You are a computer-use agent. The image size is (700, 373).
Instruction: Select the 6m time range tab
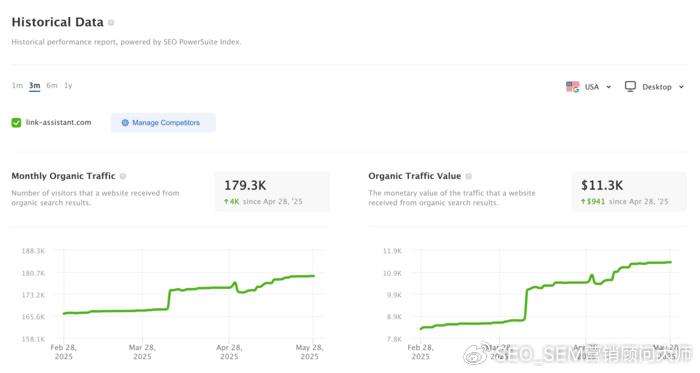click(x=52, y=85)
